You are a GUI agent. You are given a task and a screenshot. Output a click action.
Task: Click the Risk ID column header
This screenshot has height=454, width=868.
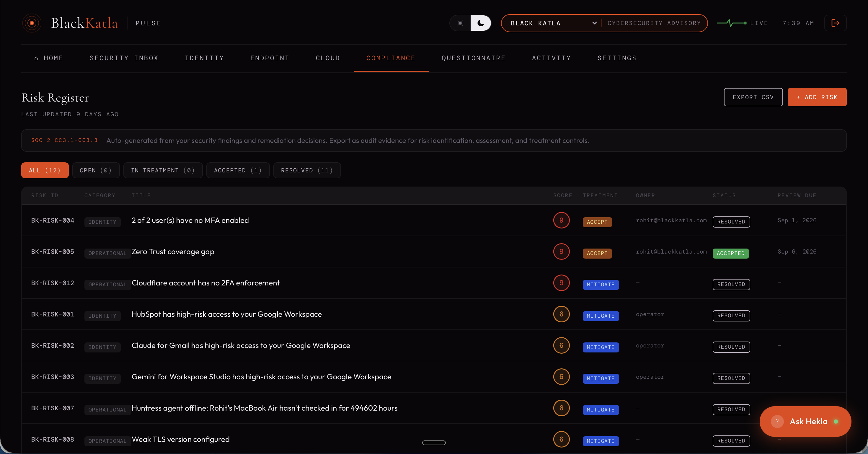(x=45, y=195)
